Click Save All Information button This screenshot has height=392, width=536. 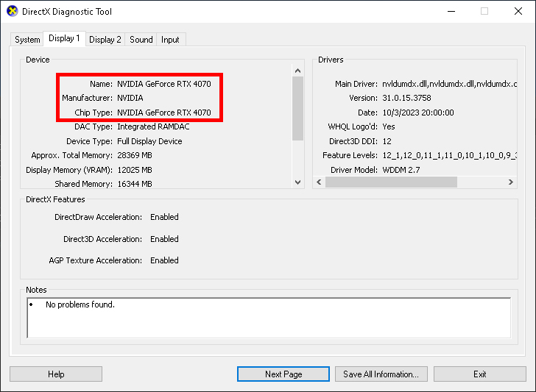pos(381,374)
